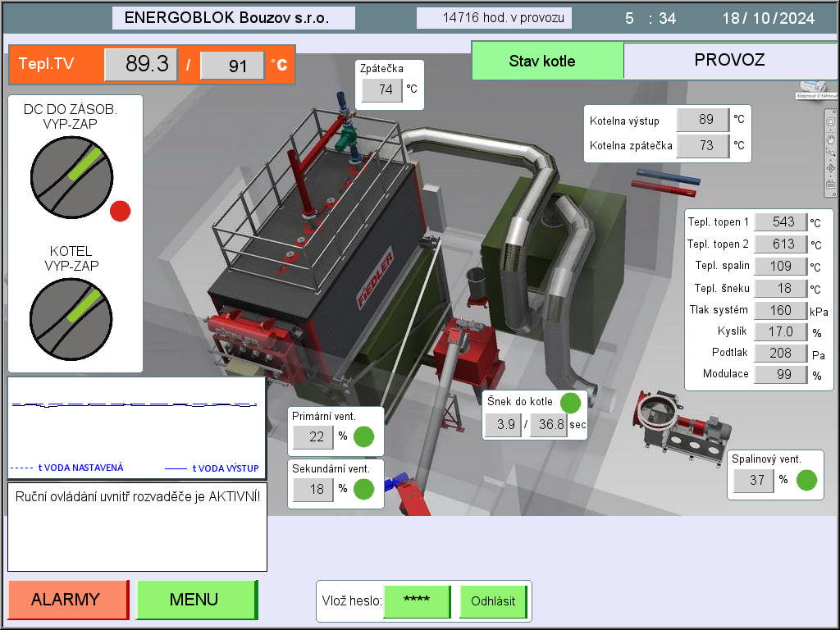
Task: Open the MENU screen
Action: [195, 600]
